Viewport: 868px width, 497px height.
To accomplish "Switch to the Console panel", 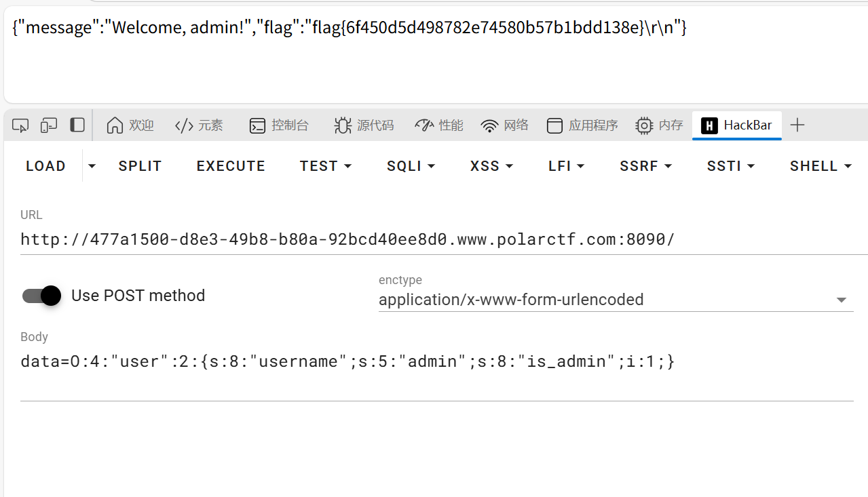I will pyautogui.click(x=279, y=125).
